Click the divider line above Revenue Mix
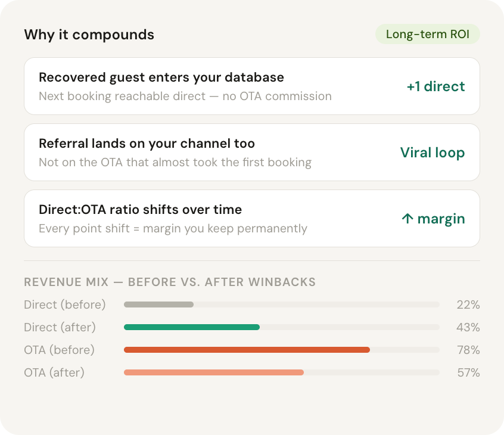The image size is (504, 435). click(251, 260)
